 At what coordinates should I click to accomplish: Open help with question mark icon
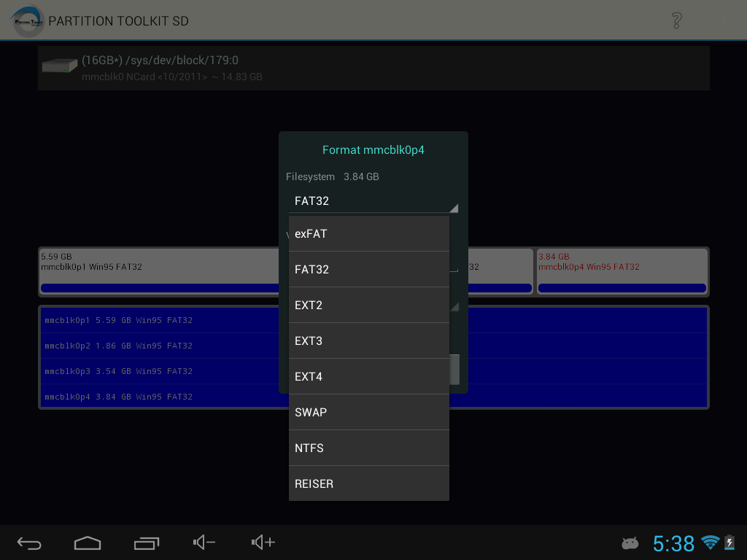click(x=676, y=20)
